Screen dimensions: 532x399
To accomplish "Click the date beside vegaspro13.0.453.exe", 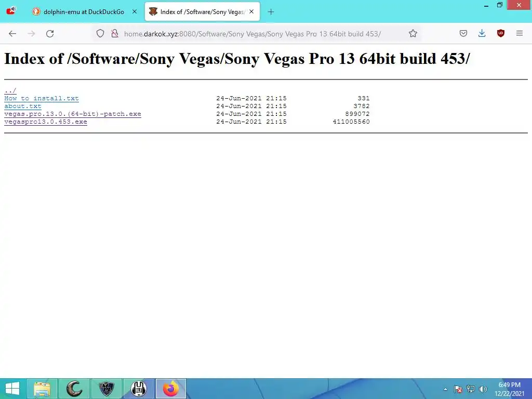I will point(251,122).
